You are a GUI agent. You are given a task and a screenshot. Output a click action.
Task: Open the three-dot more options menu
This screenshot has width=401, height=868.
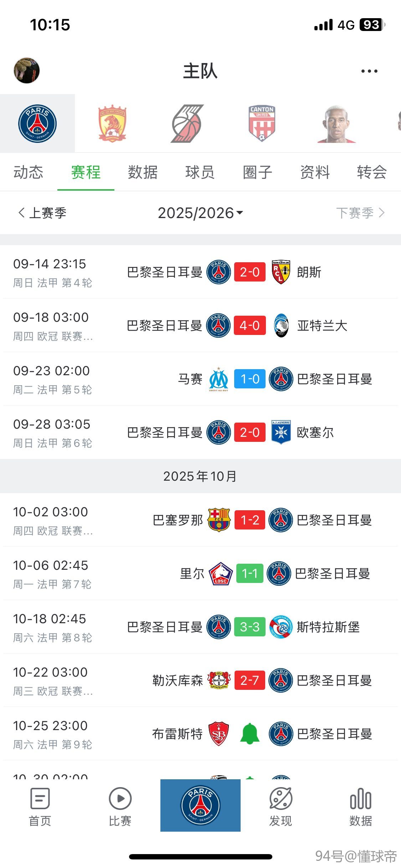coord(369,71)
